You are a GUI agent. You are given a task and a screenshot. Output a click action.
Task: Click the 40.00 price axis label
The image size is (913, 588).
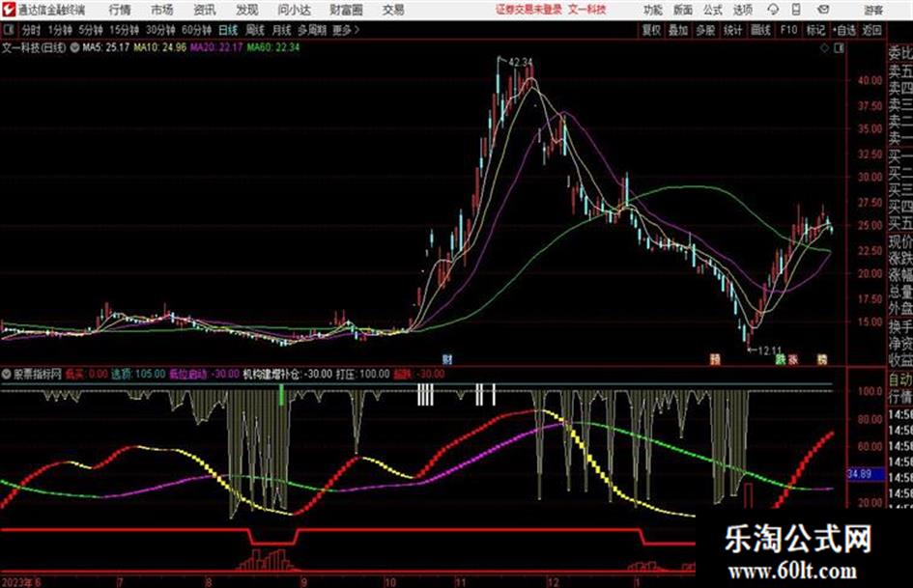pyautogui.click(x=870, y=81)
